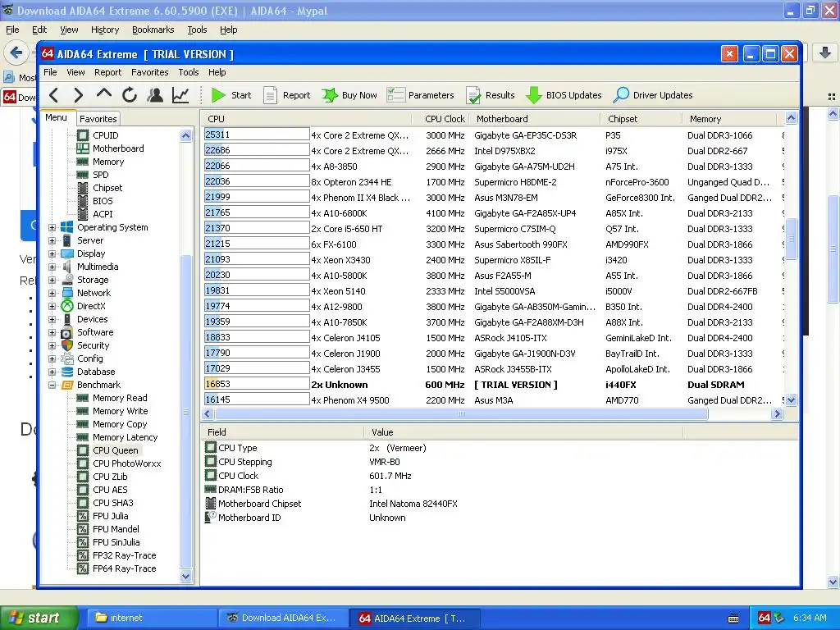
Task: Click the horizontal scrollbar of results list
Action: 461,414
